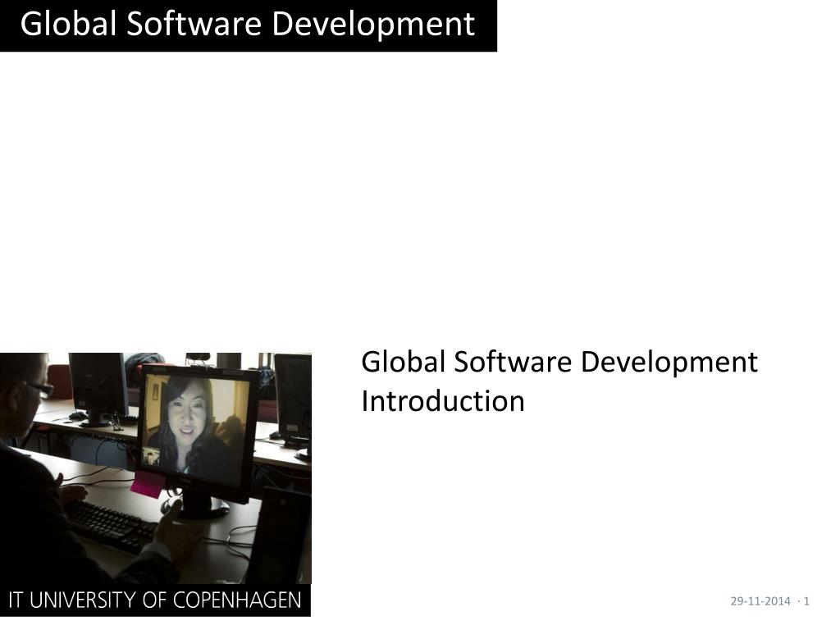Viewport: 840px width, 630px height.
Task: Click the pink sticky note on monitor
Action: (x=148, y=484)
